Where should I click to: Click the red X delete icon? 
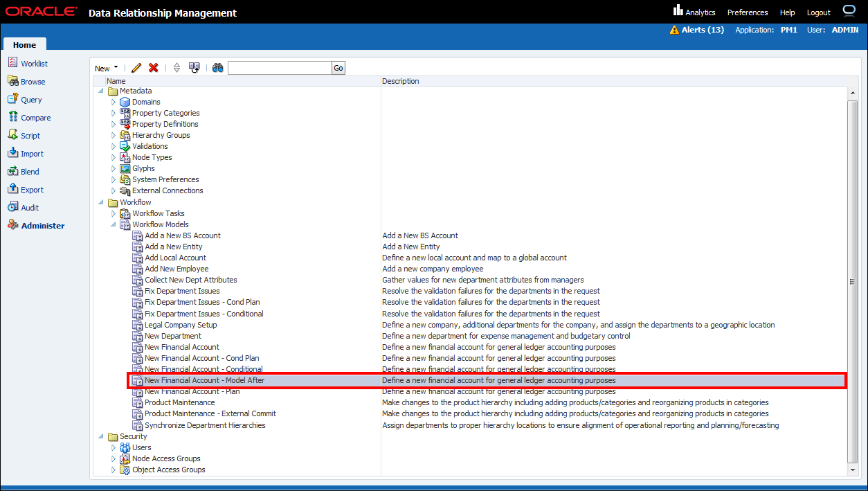[x=154, y=68]
